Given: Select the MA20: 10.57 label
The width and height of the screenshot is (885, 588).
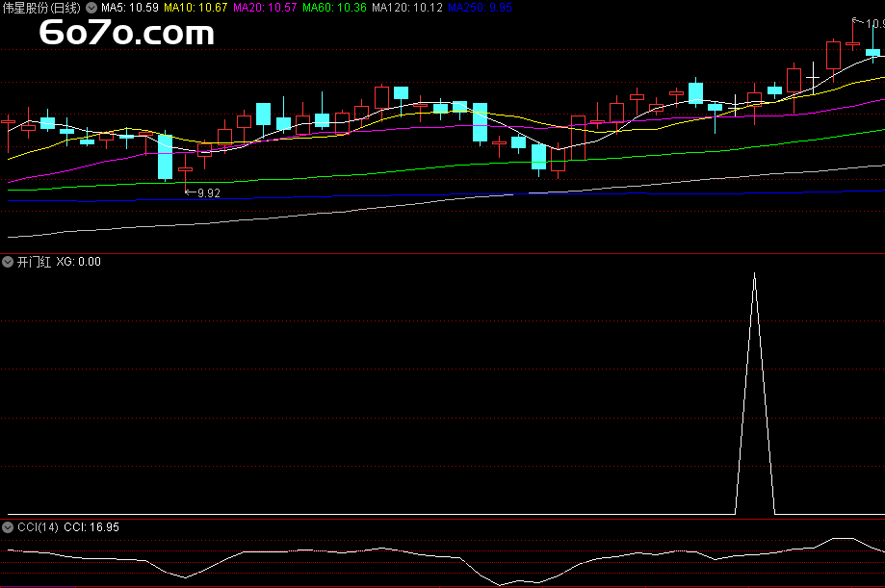Looking at the screenshot, I should click(265, 8).
